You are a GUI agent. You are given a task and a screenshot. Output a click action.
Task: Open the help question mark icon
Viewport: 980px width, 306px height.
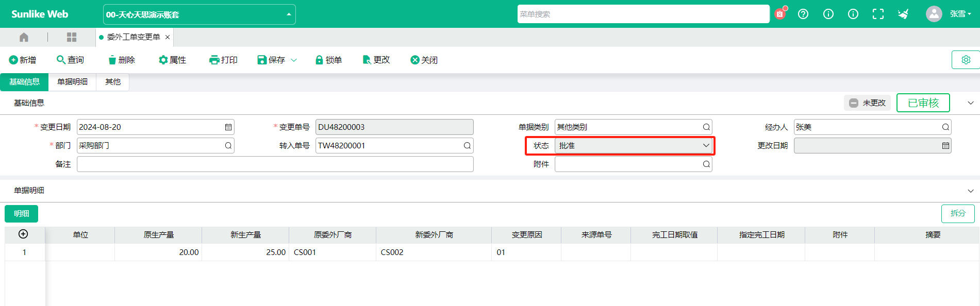[x=803, y=14]
